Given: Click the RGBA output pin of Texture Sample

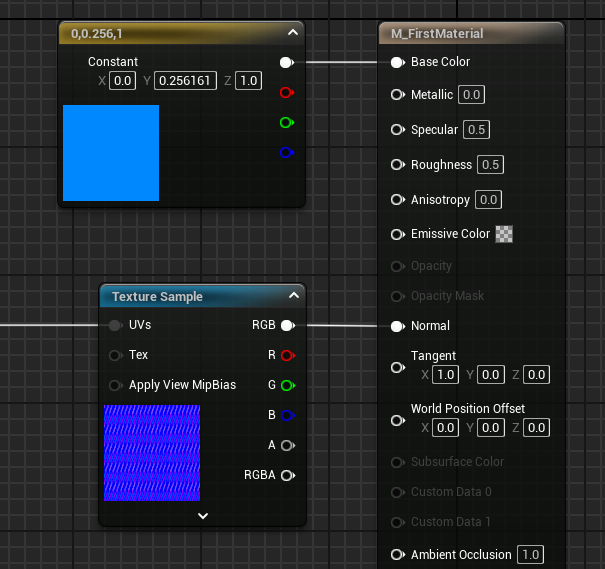Looking at the screenshot, I should (288, 475).
